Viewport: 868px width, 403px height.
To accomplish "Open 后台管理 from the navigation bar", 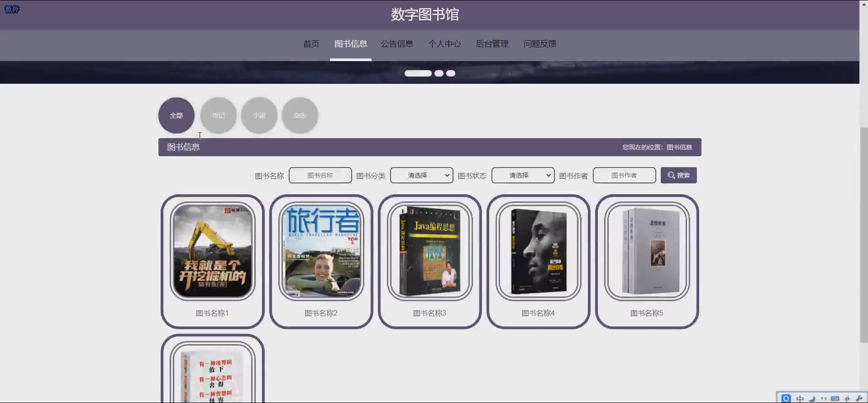I will [x=492, y=44].
